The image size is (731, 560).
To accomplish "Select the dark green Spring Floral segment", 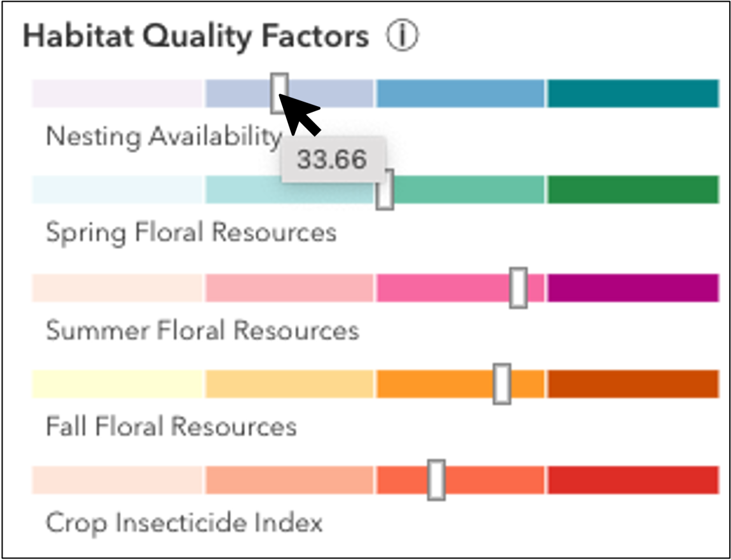I will (x=633, y=190).
